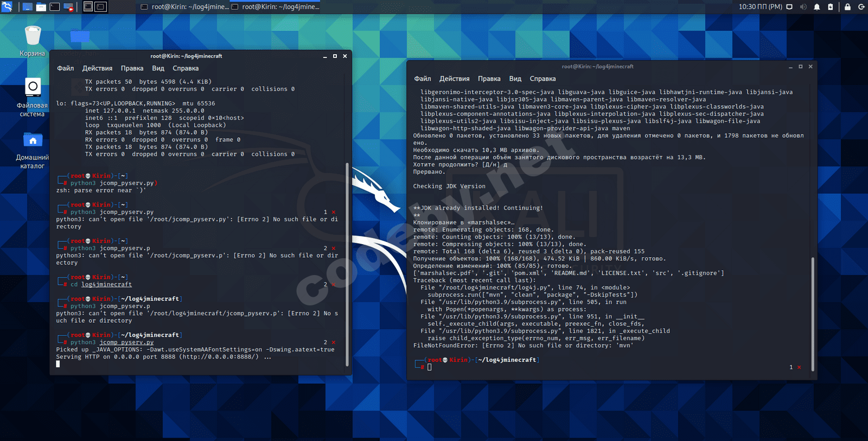Open the Домашний каталог desktop icon
Screen dimensions: 868x441
click(x=33, y=150)
